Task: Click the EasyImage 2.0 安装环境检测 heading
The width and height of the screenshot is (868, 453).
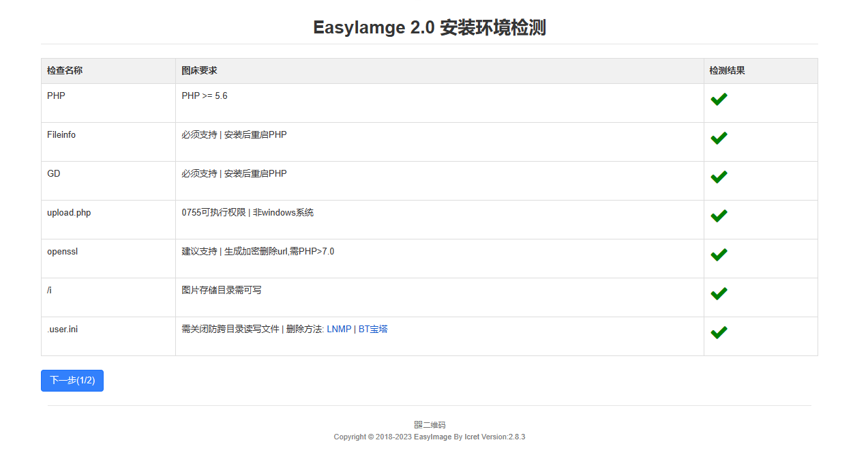Action: pos(430,27)
